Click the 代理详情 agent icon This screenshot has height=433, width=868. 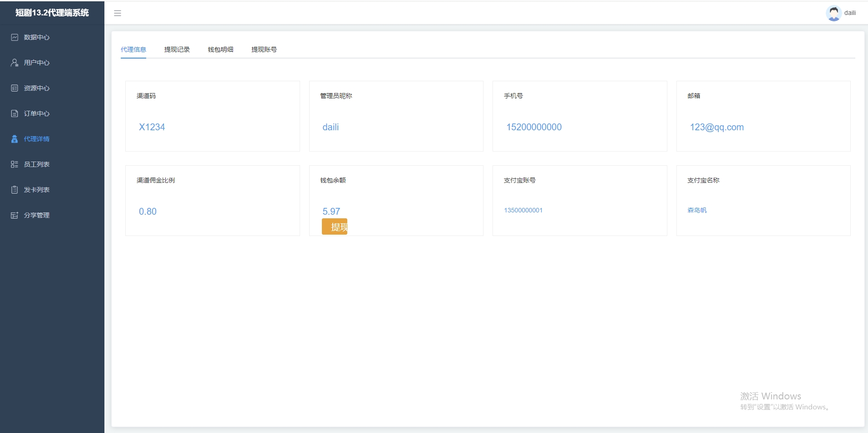(x=15, y=139)
